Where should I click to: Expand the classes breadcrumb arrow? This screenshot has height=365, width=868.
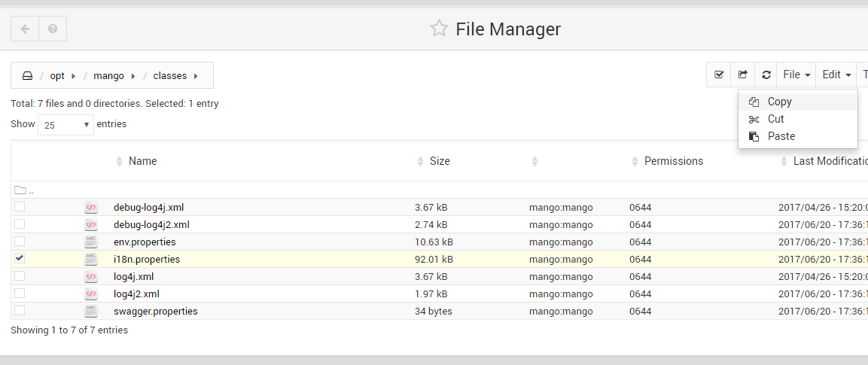pyautogui.click(x=196, y=76)
